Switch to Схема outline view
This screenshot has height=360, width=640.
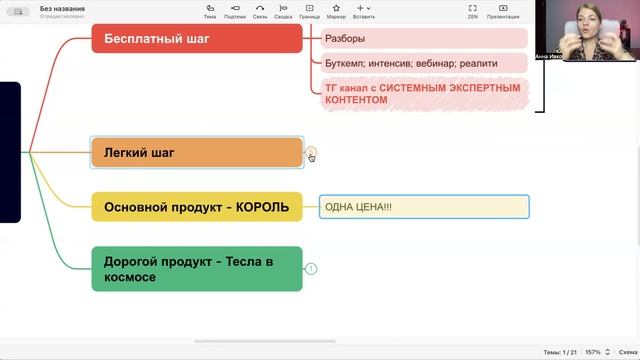coord(628,352)
